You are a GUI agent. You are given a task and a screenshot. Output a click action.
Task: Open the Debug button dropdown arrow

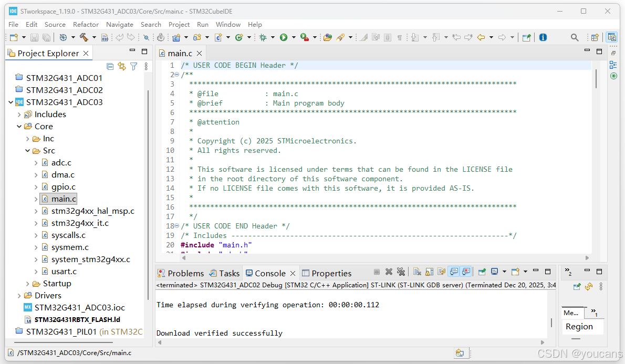[x=273, y=37]
